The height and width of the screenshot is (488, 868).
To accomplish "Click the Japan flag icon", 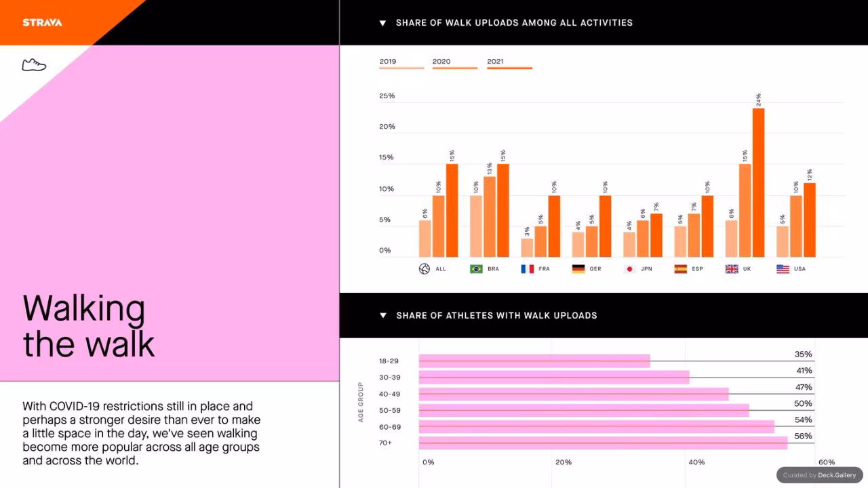I will pyautogui.click(x=629, y=269).
